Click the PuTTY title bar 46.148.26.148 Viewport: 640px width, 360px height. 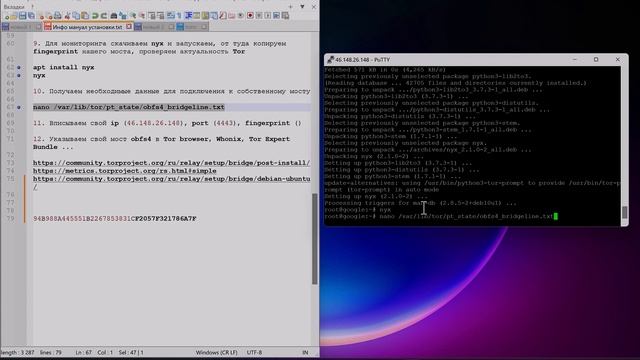362,60
